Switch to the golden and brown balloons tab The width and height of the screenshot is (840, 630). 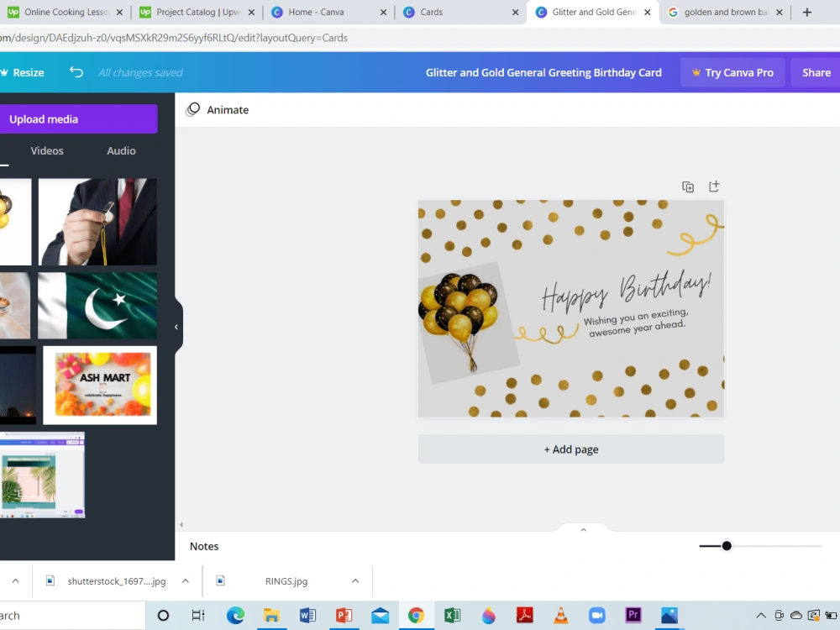726,12
